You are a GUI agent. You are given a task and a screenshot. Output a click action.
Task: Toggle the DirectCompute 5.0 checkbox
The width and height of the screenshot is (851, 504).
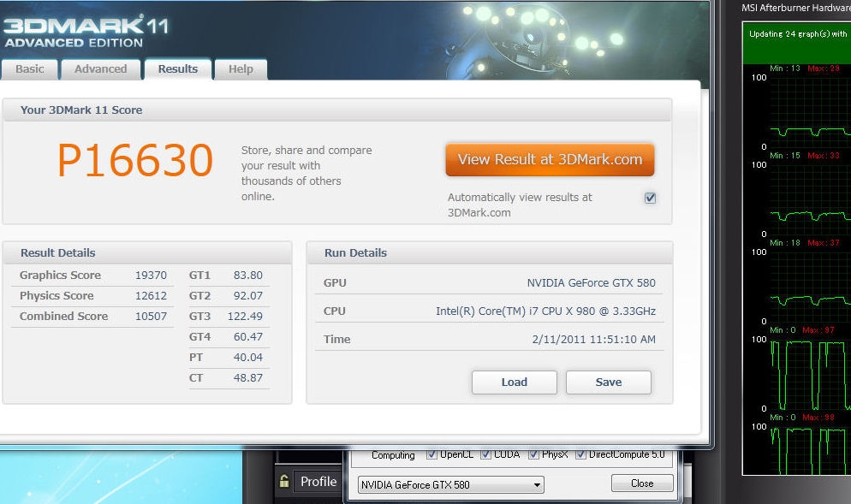580,454
